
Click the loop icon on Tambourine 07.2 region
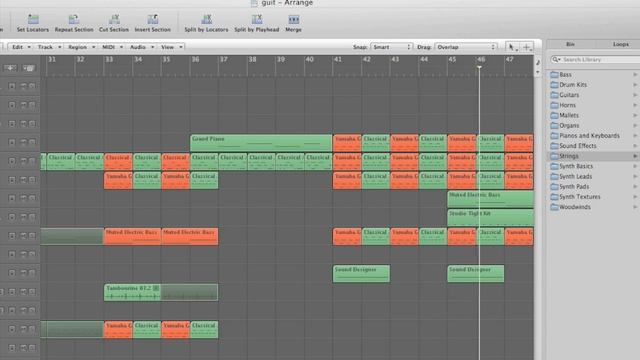coord(156,288)
